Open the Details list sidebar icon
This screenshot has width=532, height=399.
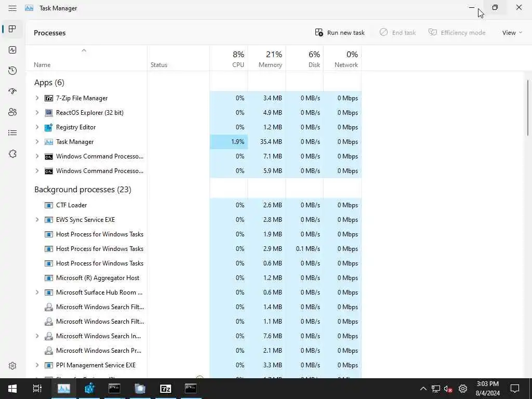12,132
